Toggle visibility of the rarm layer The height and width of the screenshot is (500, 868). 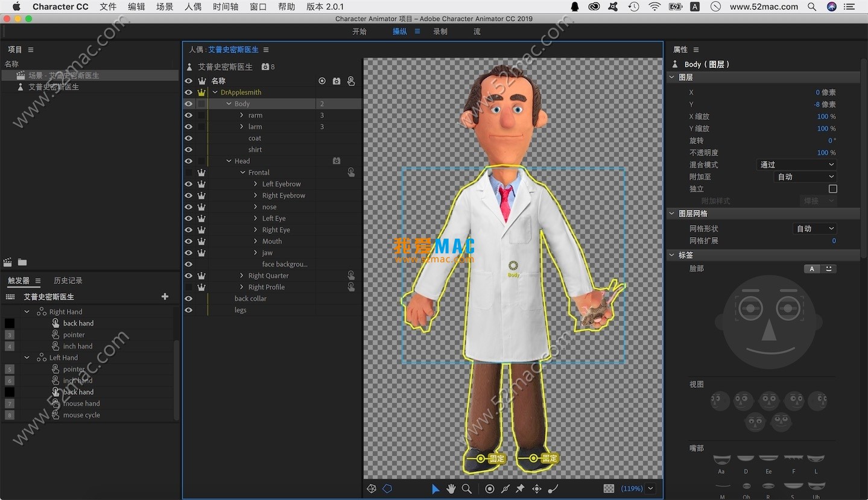[x=188, y=115]
